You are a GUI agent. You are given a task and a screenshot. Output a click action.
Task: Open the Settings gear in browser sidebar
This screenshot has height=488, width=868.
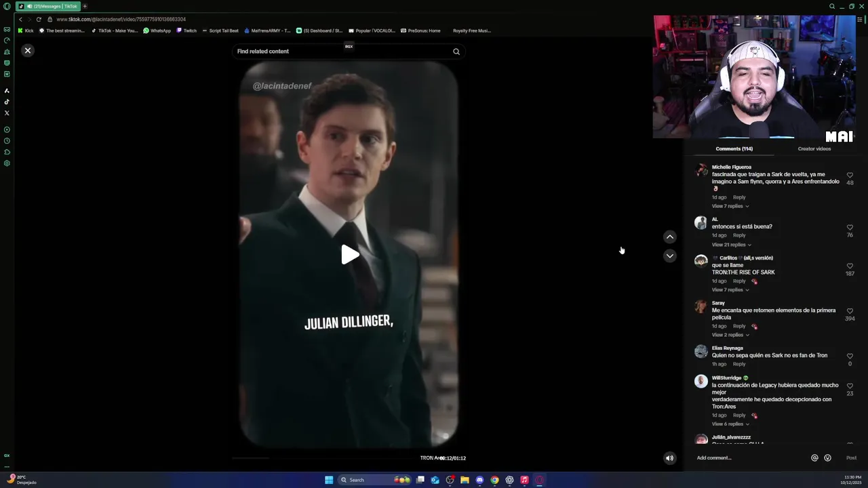coord(7,163)
